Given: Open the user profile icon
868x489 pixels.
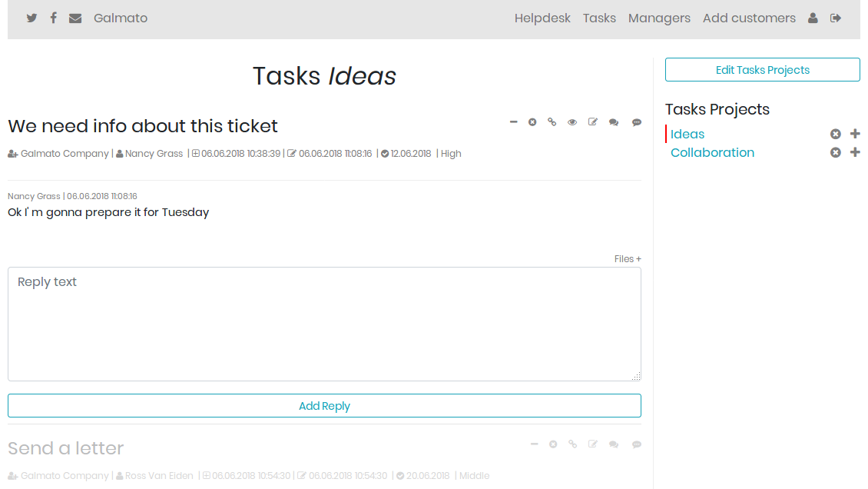Looking at the screenshot, I should tap(813, 18).
